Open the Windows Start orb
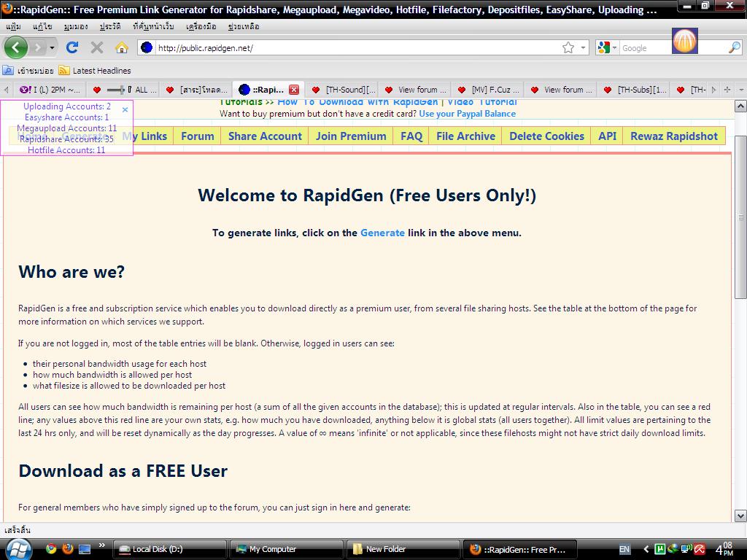 (19, 549)
